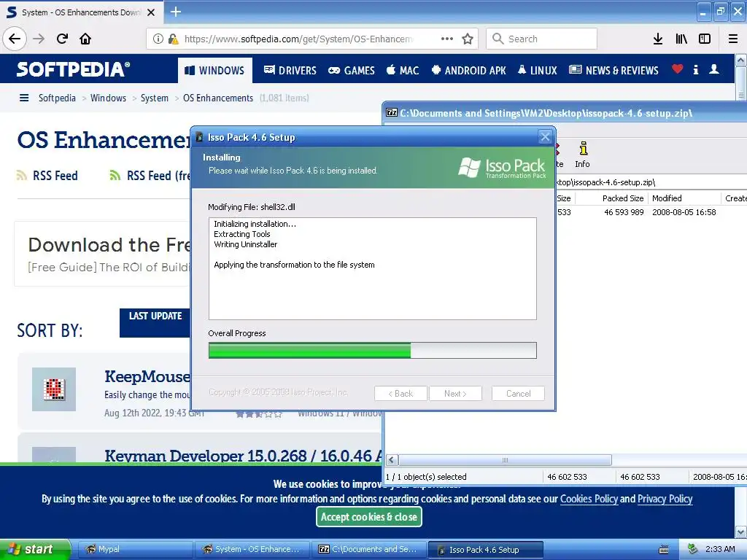Click the OS Enhancements breadcrumb link

pos(218,98)
